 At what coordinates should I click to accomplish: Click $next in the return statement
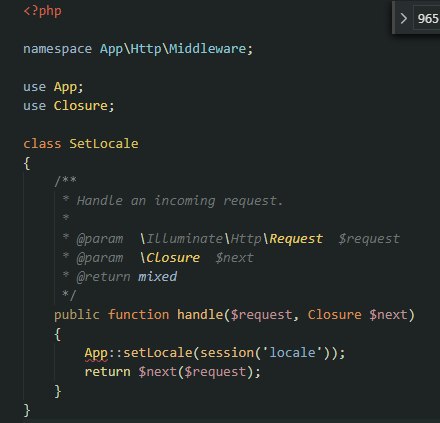coord(158,372)
